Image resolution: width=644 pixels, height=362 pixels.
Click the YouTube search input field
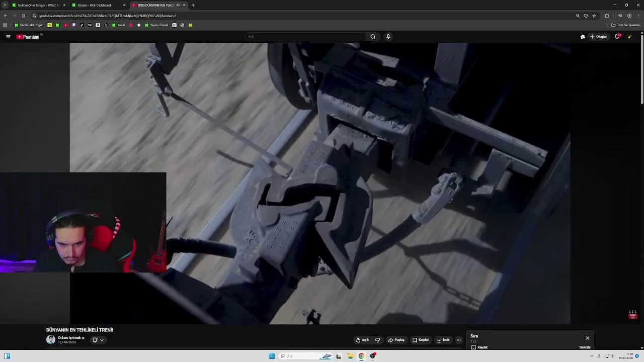[305, 37]
